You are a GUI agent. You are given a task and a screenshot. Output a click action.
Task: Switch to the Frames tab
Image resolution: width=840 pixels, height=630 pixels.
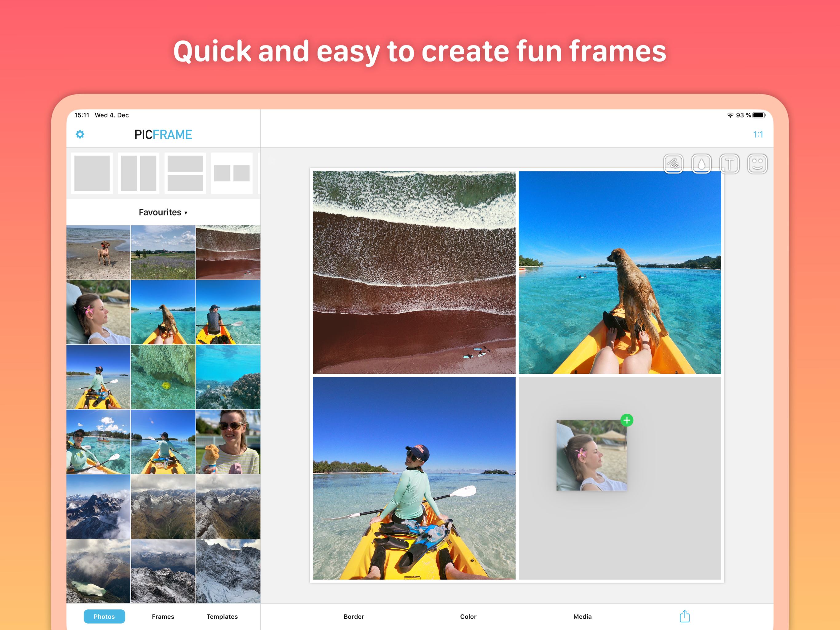(163, 616)
